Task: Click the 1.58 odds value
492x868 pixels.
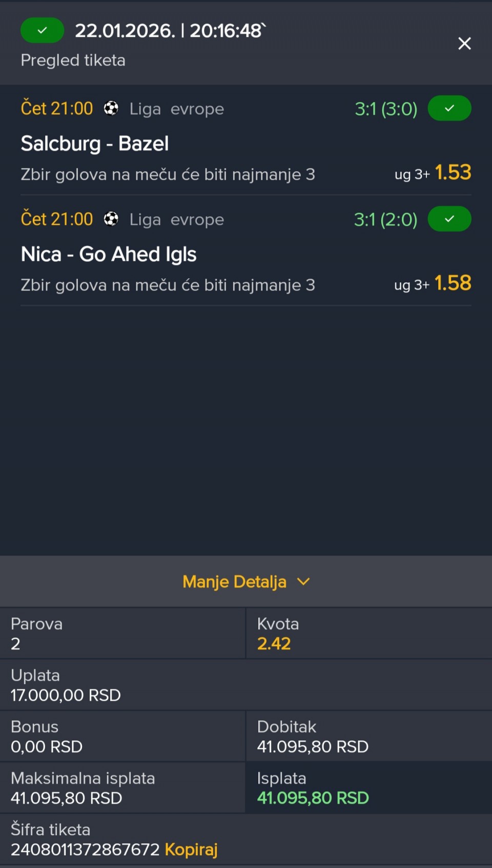Action: (453, 283)
